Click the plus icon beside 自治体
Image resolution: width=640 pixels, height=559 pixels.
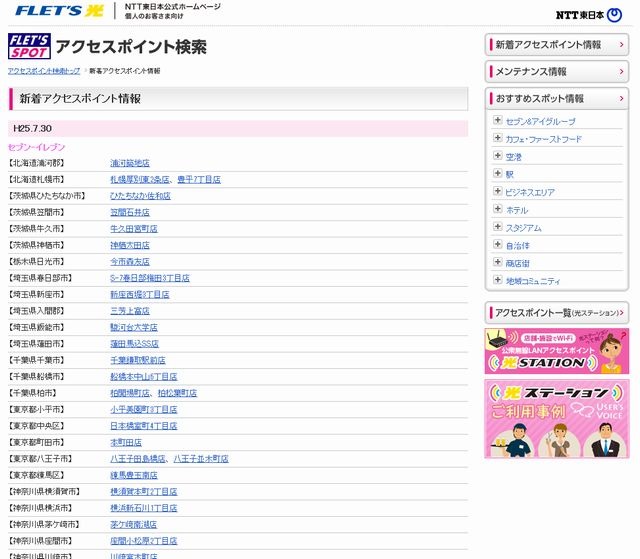(497, 244)
